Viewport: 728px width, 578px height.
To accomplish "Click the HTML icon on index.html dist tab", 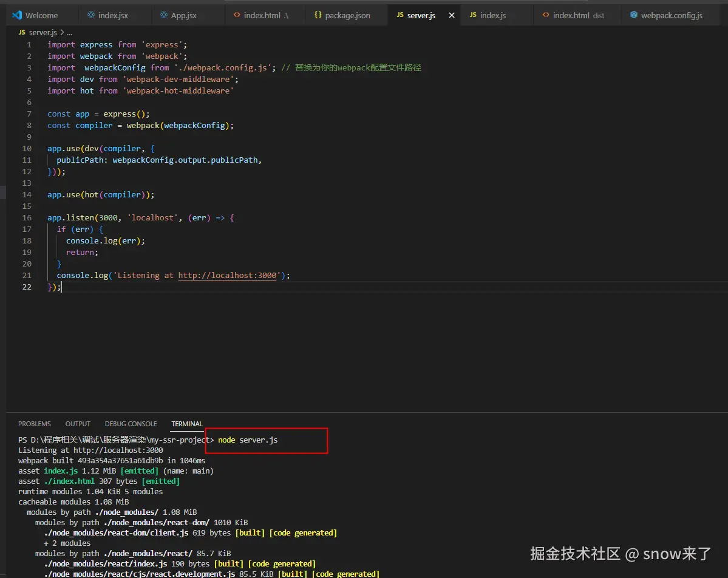I will tap(545, 15).
